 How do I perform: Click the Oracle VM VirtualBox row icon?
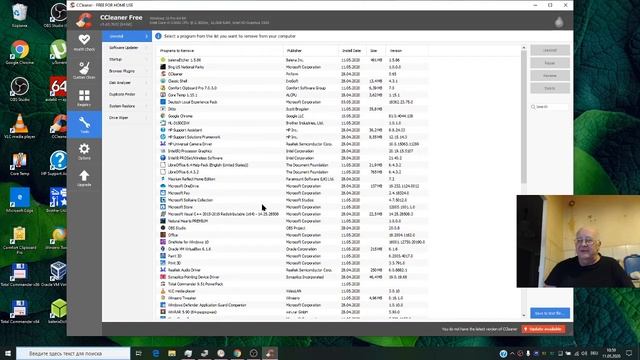pos(163,249)
